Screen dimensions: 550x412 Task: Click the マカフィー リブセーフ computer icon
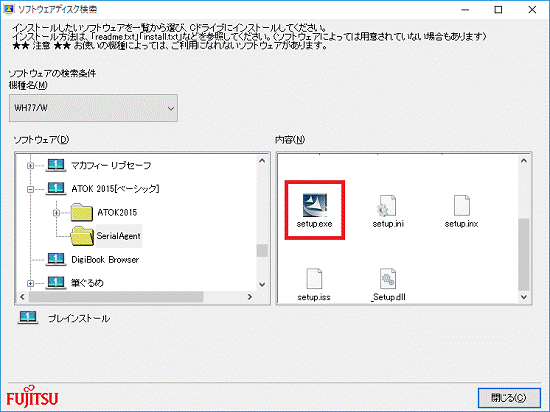[56, 165]
